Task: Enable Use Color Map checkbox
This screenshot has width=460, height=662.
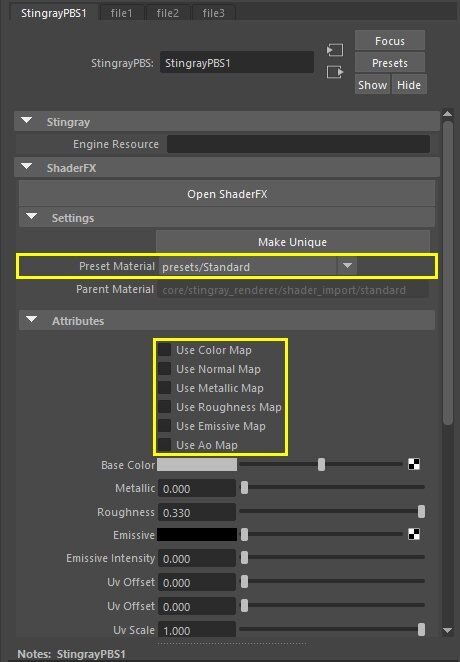Action: (164, 350)
